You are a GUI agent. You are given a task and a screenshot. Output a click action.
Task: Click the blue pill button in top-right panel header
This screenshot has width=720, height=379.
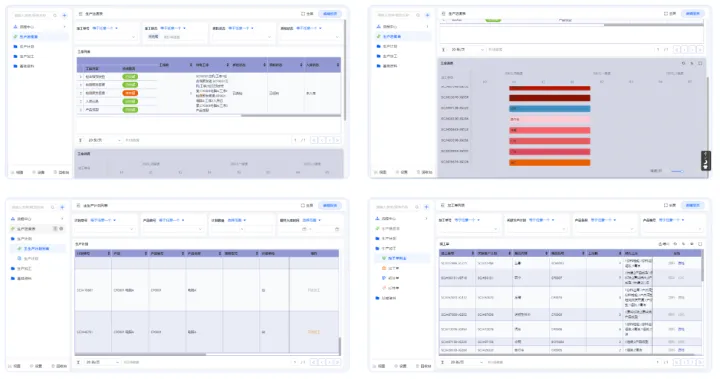click(692, 14)
